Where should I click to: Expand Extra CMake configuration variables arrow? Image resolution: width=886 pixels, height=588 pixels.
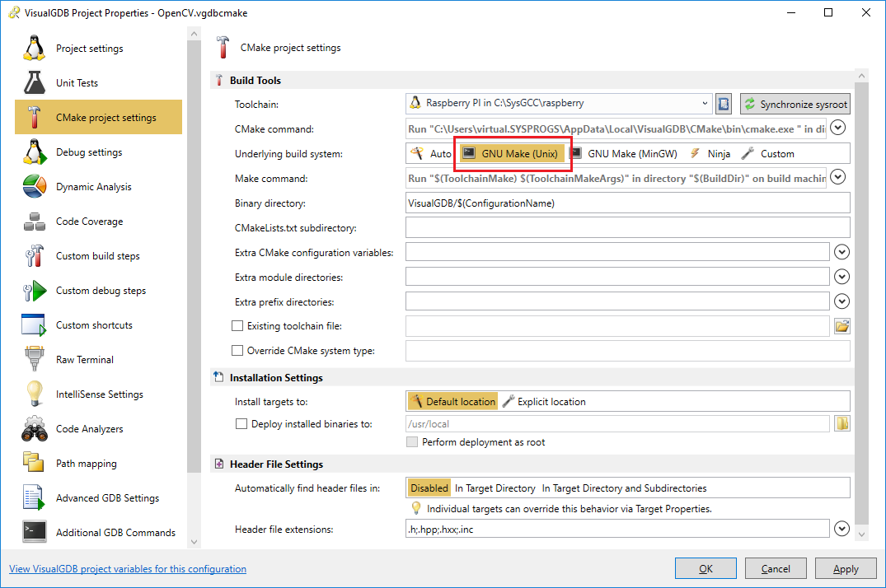pos(842,252)
